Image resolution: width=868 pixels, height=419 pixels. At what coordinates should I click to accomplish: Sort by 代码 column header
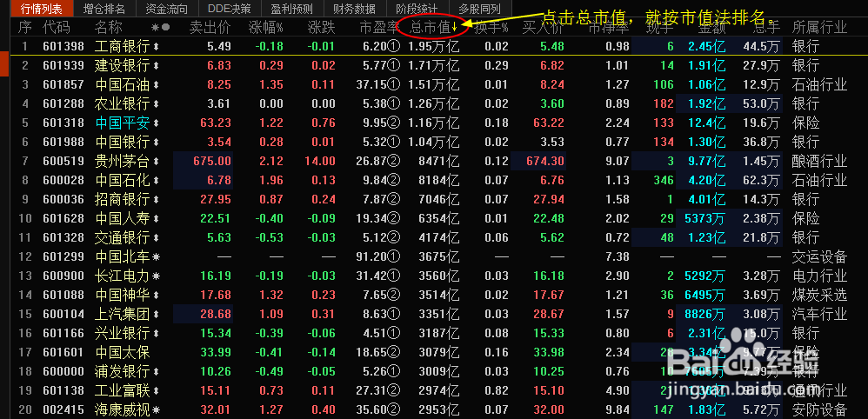(57, 27)
